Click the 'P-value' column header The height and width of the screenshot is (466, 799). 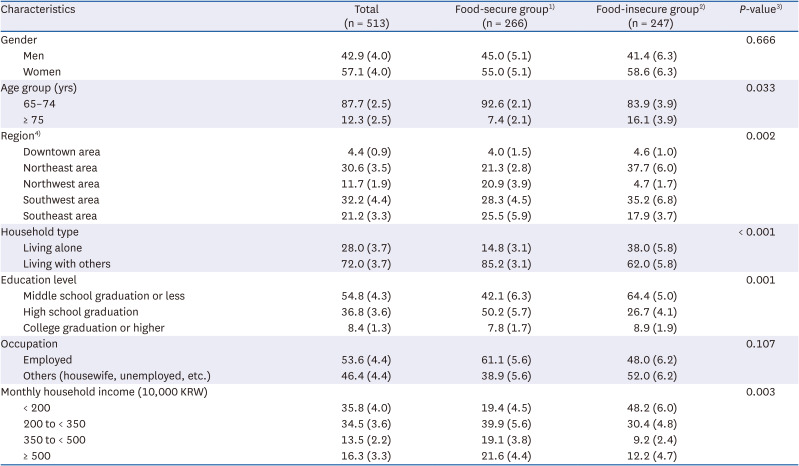pyautogui.click(x=757, y=8)
